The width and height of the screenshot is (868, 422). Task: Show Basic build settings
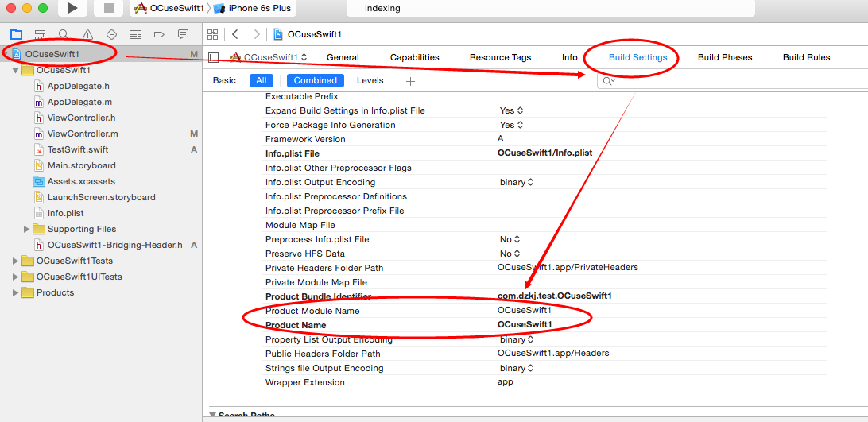tap(224, 80)
